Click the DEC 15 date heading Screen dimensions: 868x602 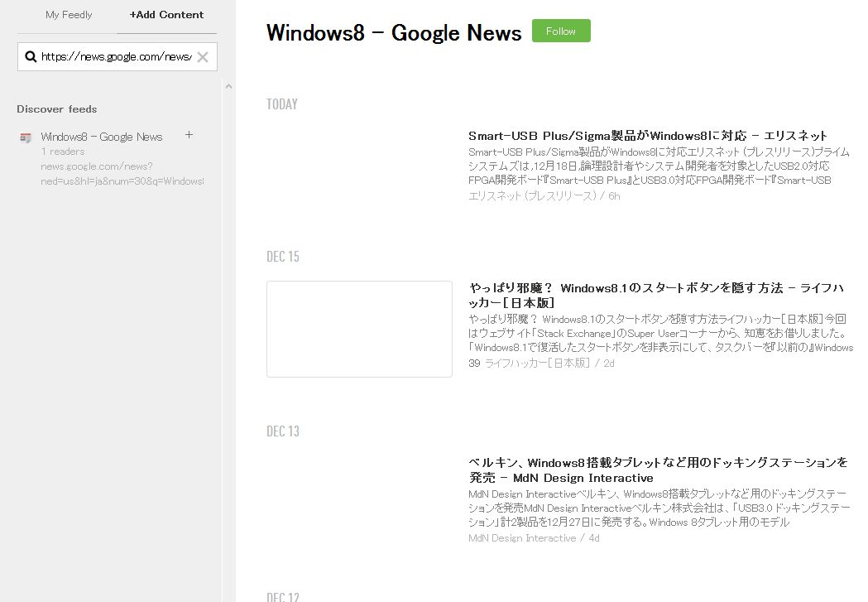point(282,257)
